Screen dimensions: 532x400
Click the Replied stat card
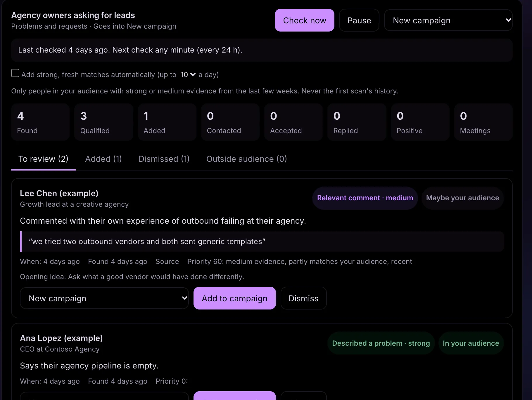tap(357, 122)
